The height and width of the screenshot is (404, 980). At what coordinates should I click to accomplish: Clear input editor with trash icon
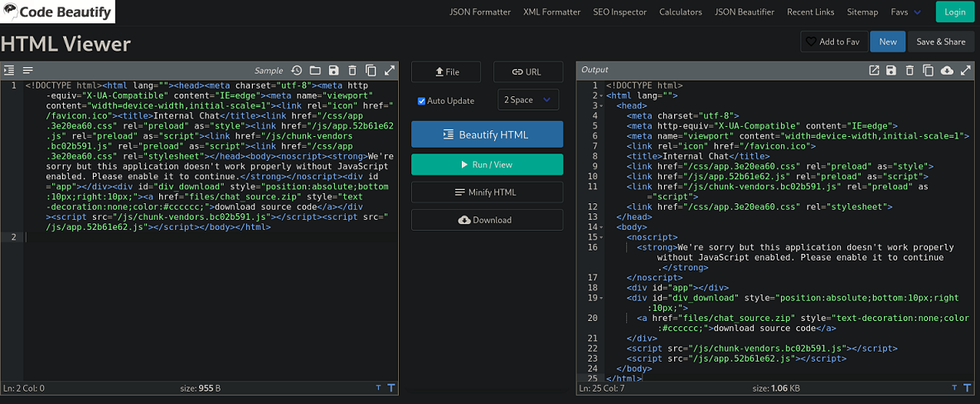pos(352,71)
